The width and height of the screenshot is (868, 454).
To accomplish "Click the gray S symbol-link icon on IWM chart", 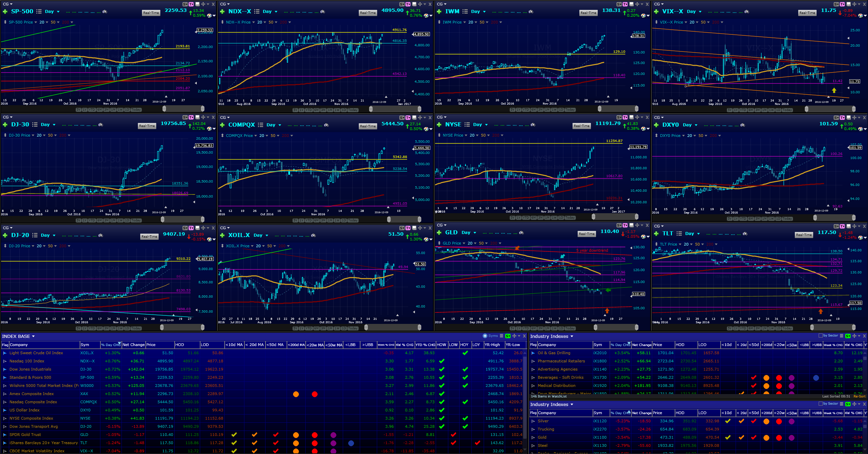I will (619, 4).
